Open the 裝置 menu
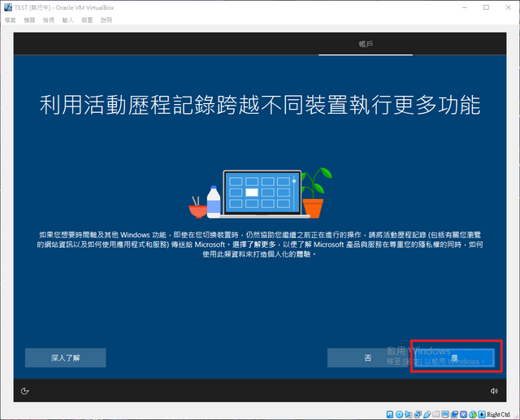The image size is (520, 420). [x=87, y=20]
